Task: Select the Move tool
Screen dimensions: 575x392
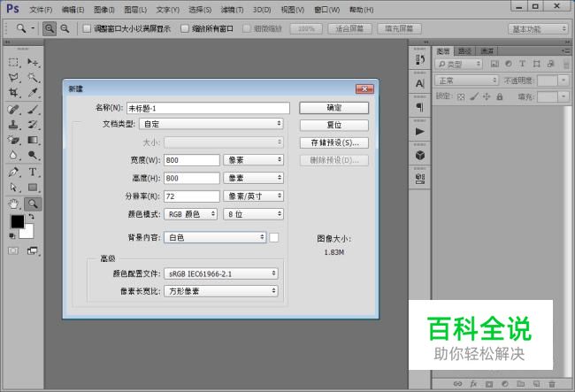Action: (x=33, y=62)
